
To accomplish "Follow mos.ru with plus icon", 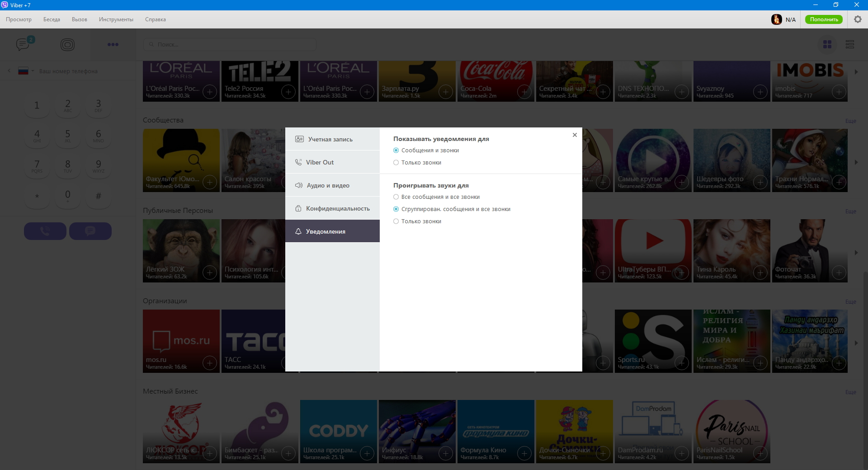I will [210, 363].
